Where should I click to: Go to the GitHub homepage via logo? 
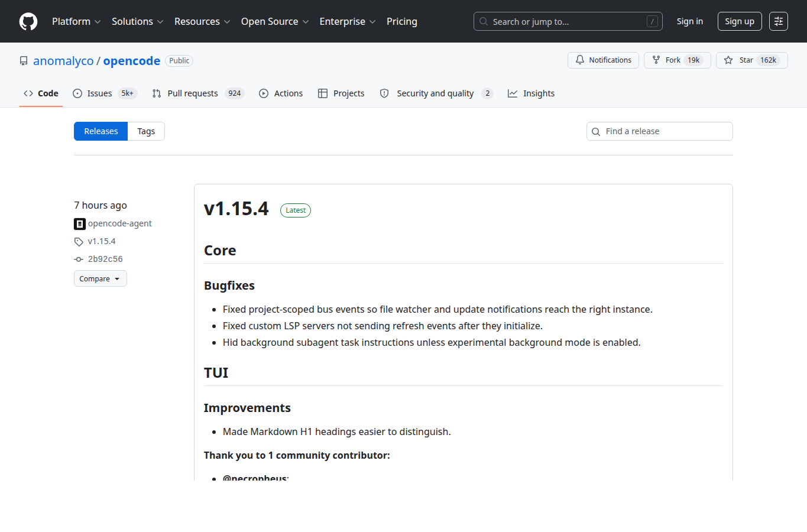pyautogui.click(x=28, y=21)
